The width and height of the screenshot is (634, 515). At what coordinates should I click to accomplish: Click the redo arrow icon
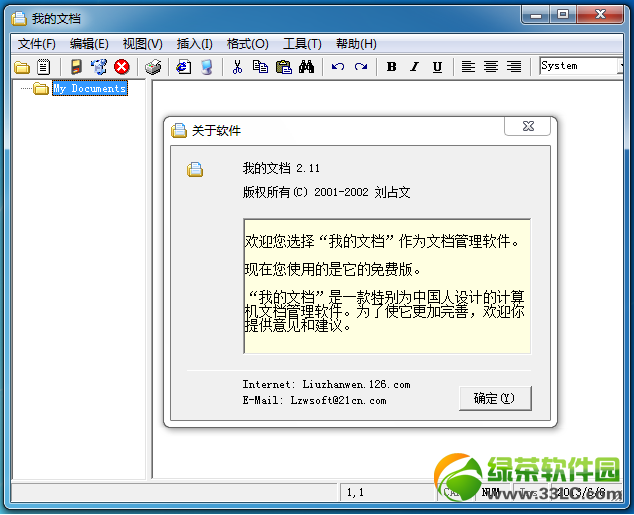pyautogui.click(x=361, y=67)
